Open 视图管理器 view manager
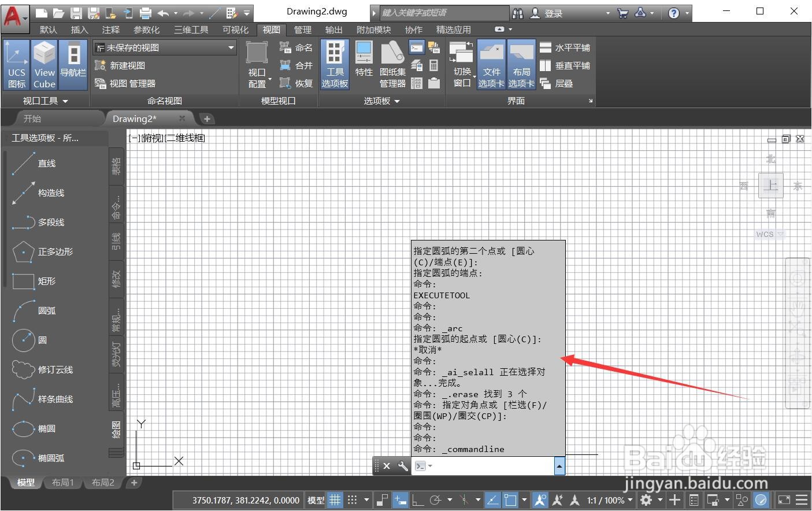812x511 pixels. point(125,83)
